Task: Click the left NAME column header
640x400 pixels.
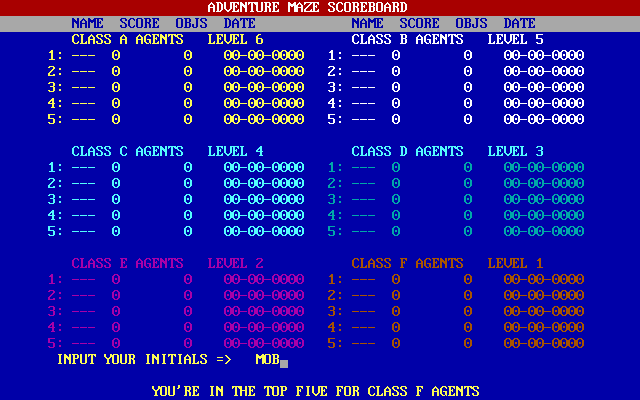Action: click(87, 23)
